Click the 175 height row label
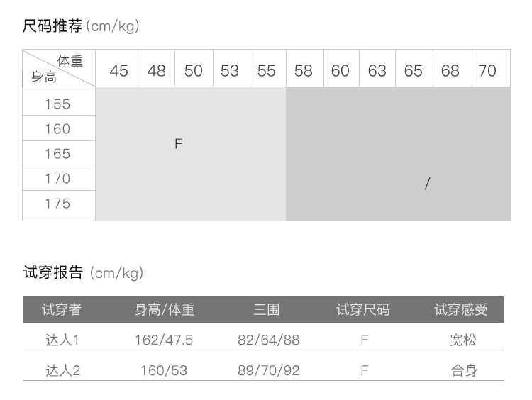This screenshot has height=400, width=532. point(58,204)
